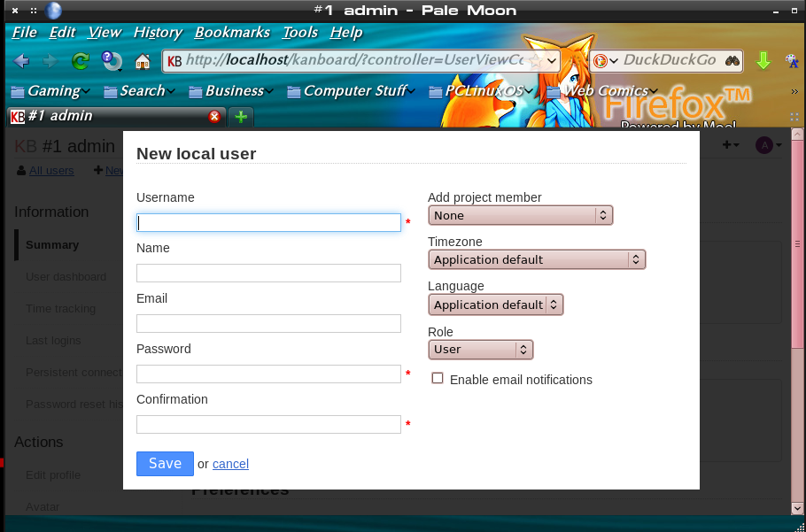Viewport: 806px width, 532px height.
Task: Go back using the browser back arrow
Action: (21, 62)
